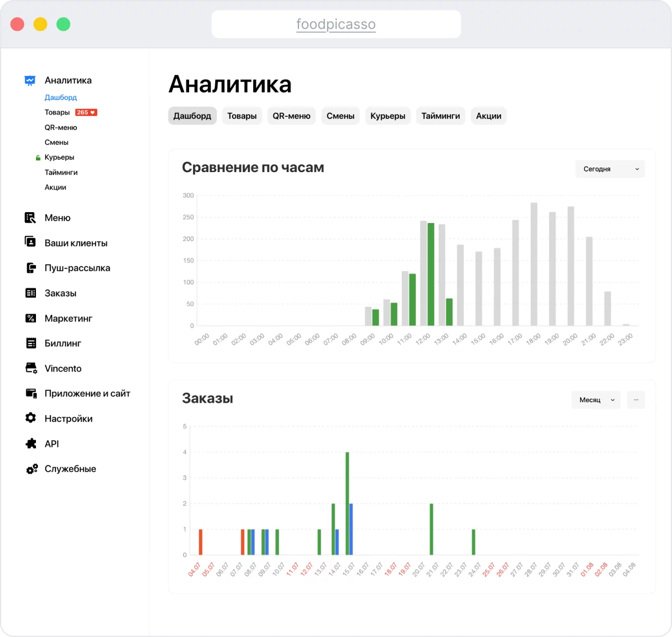672x637 pixels.
Task: Expand the Сегодня period dropdown
Action: click(610, 169)
